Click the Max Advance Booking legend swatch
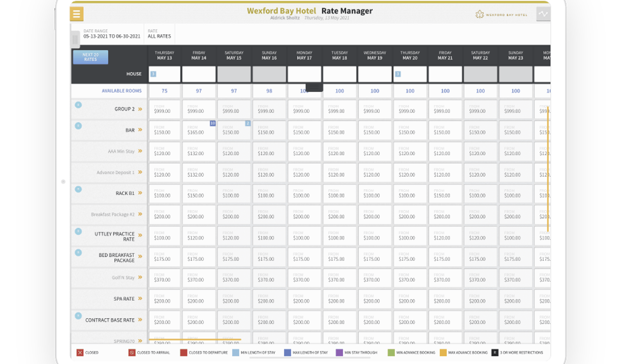This screenshot has height=364, width=622. click(443, 352)
